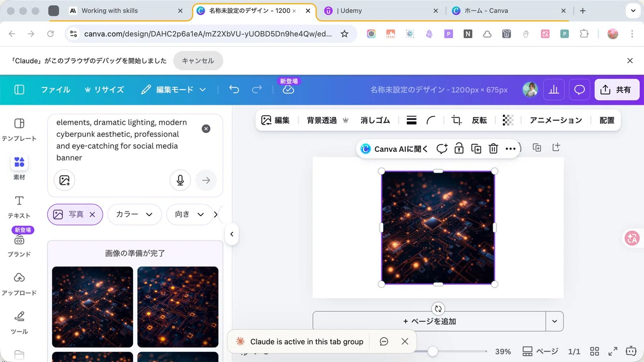The image size is (644, 362).
Task: Toggle the sidebar menu icon in header
Action: [19, 90]
